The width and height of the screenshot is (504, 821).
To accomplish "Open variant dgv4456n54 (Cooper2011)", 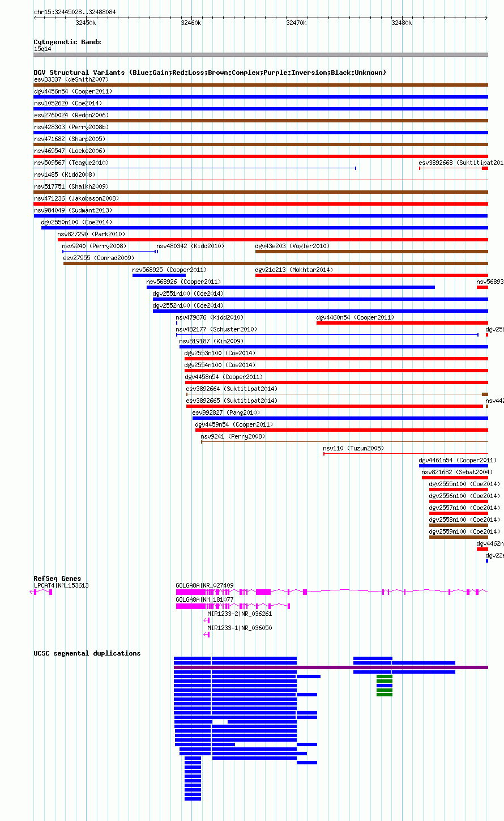I will [73, 91].
